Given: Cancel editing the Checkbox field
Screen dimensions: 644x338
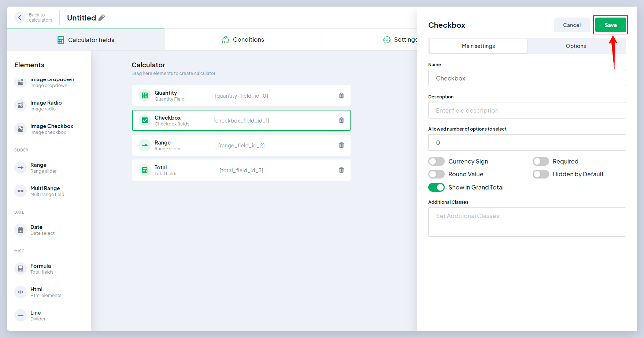Looking at the screenshot, I should 571,25.
